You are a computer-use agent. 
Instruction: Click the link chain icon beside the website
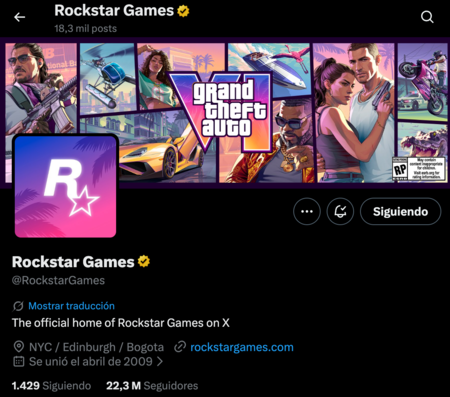(180, 347)
